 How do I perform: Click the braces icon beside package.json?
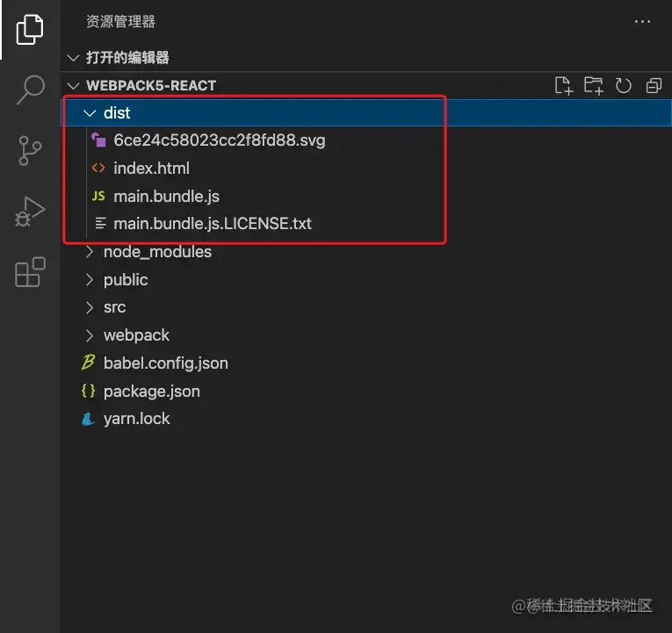89,391
